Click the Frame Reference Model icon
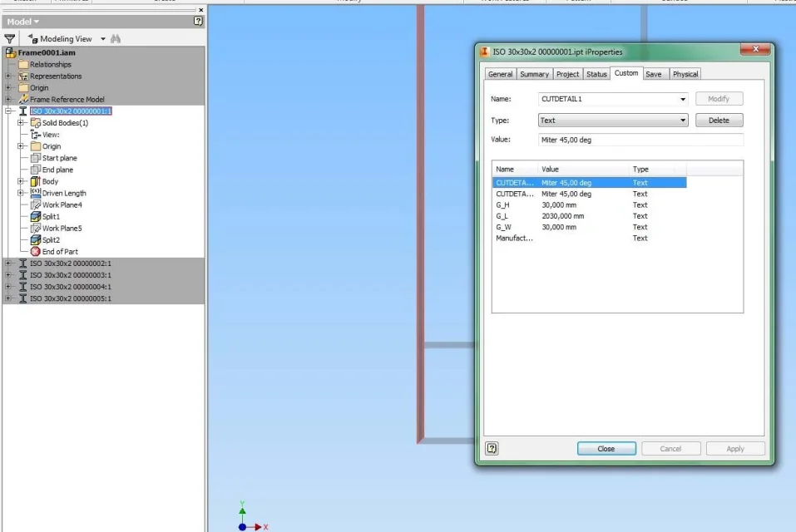Image resolution: width=796 pixels, height=532 pixels. point(23,100)
